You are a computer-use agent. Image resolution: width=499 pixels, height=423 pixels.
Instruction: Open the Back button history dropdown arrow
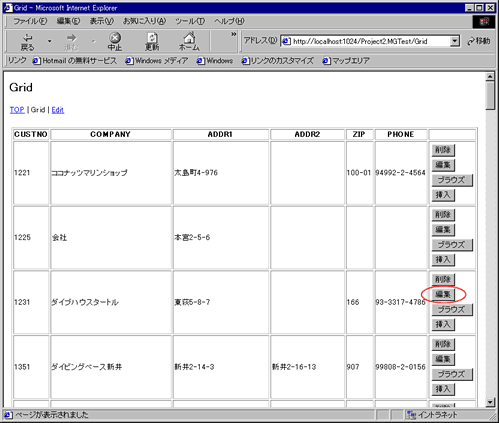point(50,41)
